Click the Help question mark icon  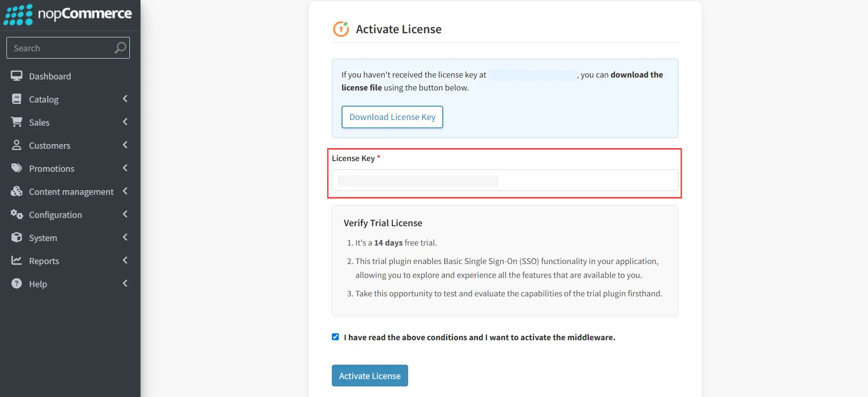point(17,283)
